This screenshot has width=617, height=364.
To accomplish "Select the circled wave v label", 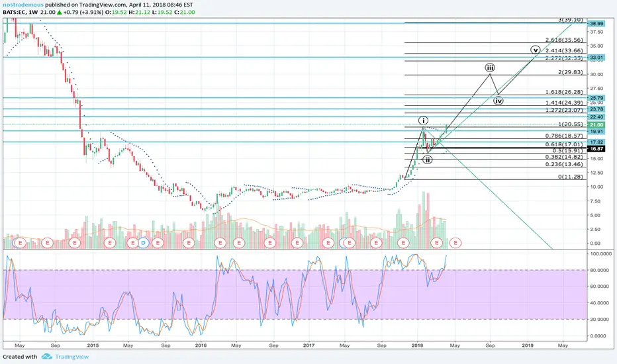I will point(535,50).
